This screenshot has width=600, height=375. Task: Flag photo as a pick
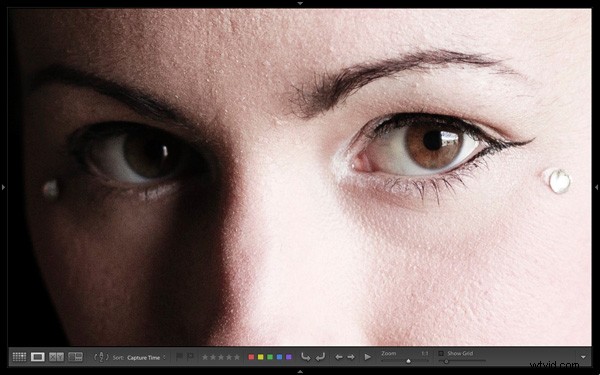[x=179, y=357]
